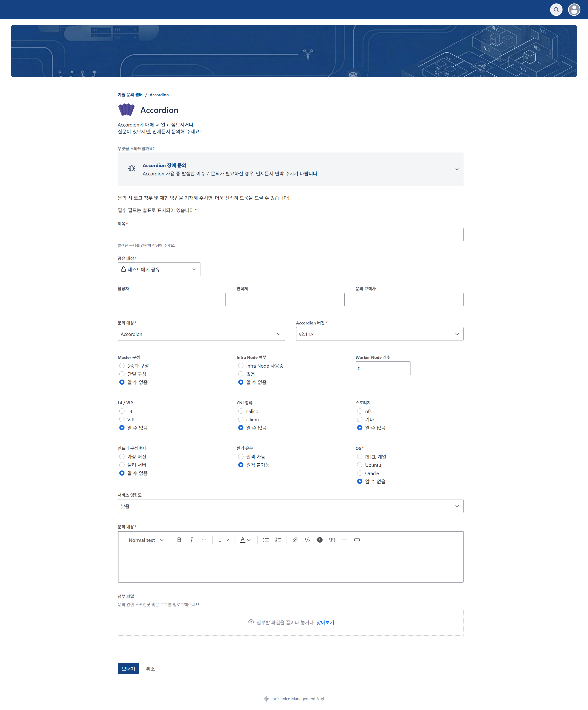Open the user profile avatar menu

574,9
